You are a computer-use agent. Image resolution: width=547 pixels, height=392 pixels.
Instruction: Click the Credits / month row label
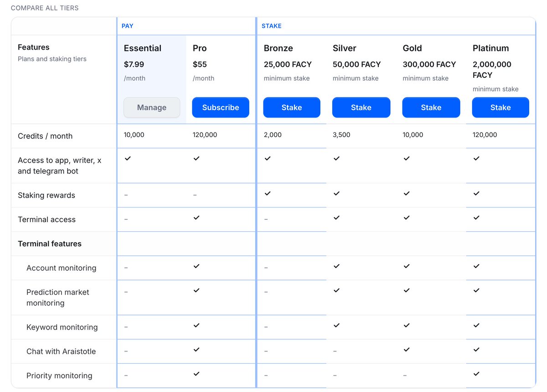(45, 136)
